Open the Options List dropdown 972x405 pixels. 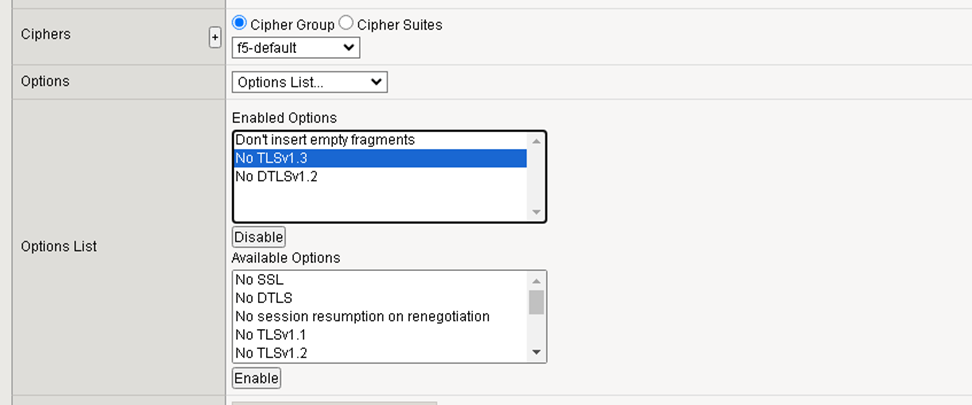click(x=309, y=82)
